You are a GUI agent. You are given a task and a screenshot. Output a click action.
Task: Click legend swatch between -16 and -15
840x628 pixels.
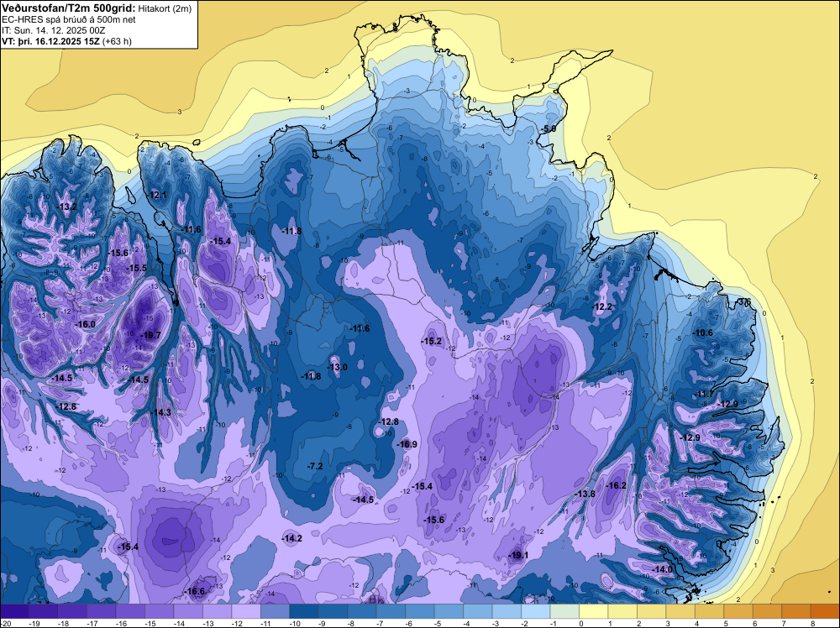point(130,611)
